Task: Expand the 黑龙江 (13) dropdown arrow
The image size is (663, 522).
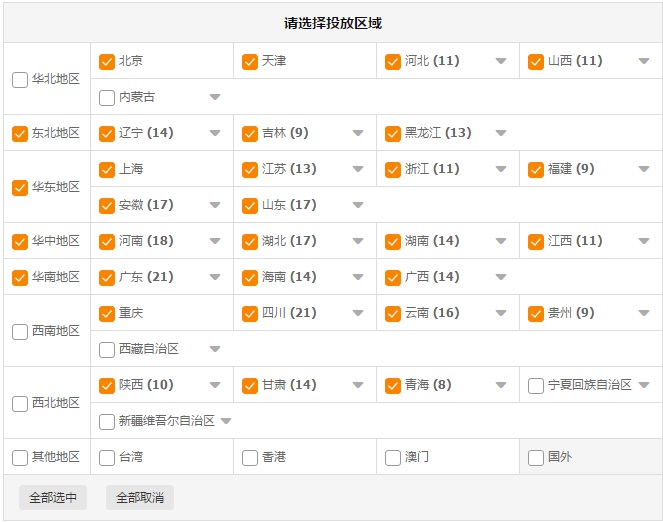Action: pos(501,133)
